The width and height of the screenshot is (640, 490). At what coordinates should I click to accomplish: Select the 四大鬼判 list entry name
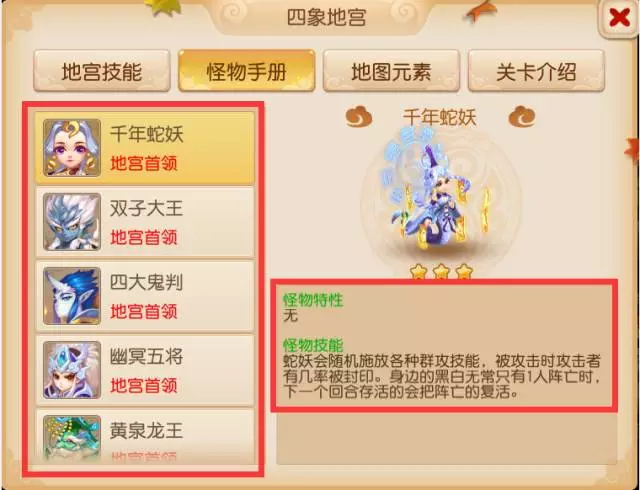[x=146, y=283]
